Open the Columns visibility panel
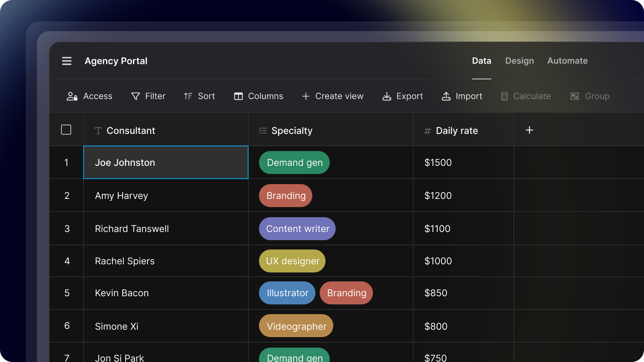 point(258,96)
